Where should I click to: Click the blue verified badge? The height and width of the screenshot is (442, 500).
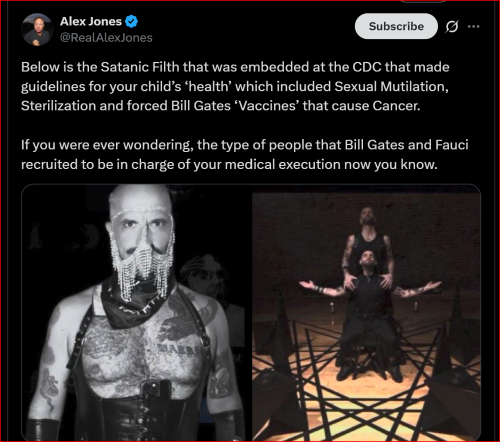point(131,22)
